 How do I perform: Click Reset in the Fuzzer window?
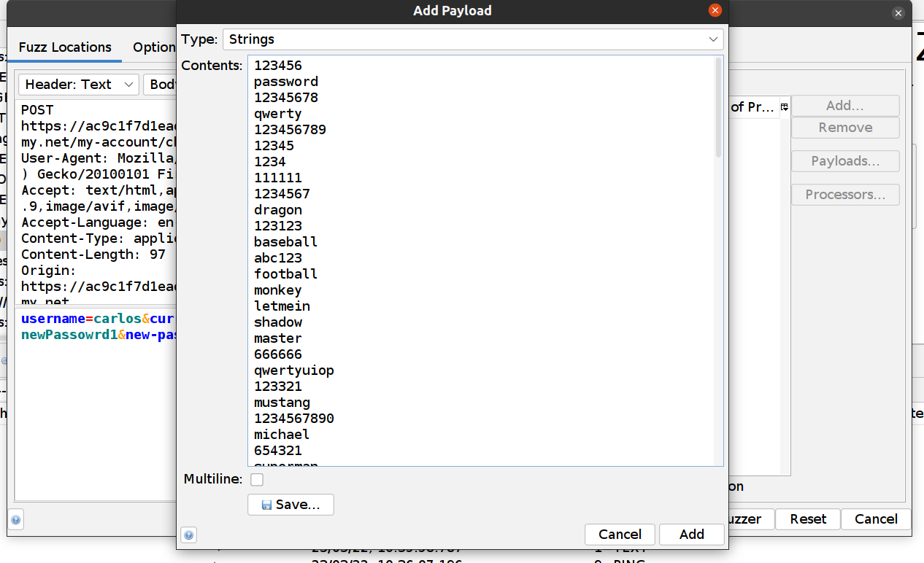pyautogui.click(x=808, y=519)
